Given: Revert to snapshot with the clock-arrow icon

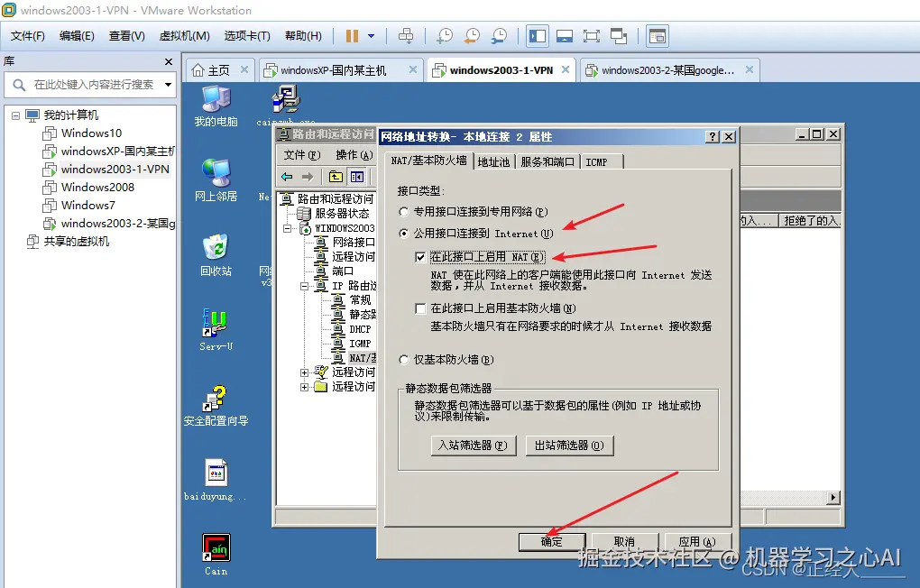Looking at the screenshot, I should (x=472, y=36).
